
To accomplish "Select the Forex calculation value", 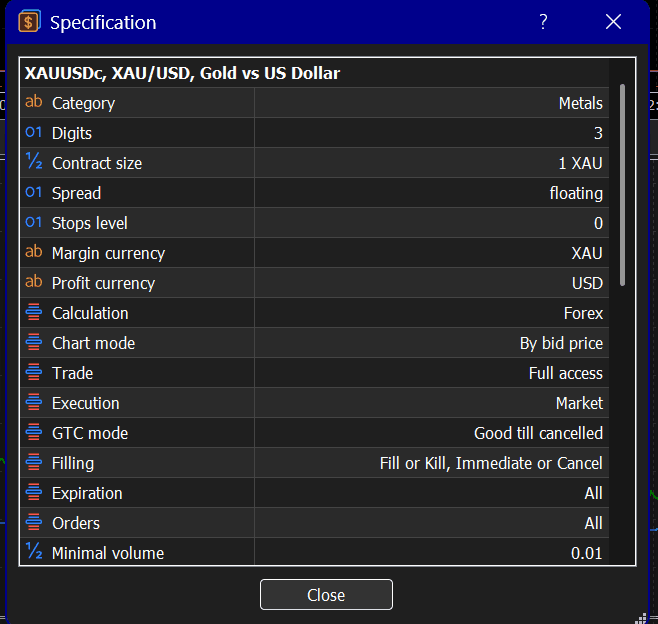I will click(583, 313).
